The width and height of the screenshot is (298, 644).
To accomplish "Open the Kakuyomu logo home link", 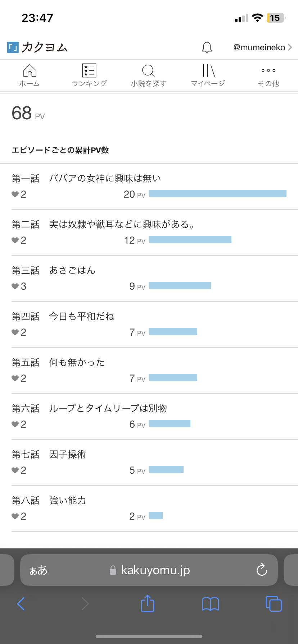I will (37, 47).
